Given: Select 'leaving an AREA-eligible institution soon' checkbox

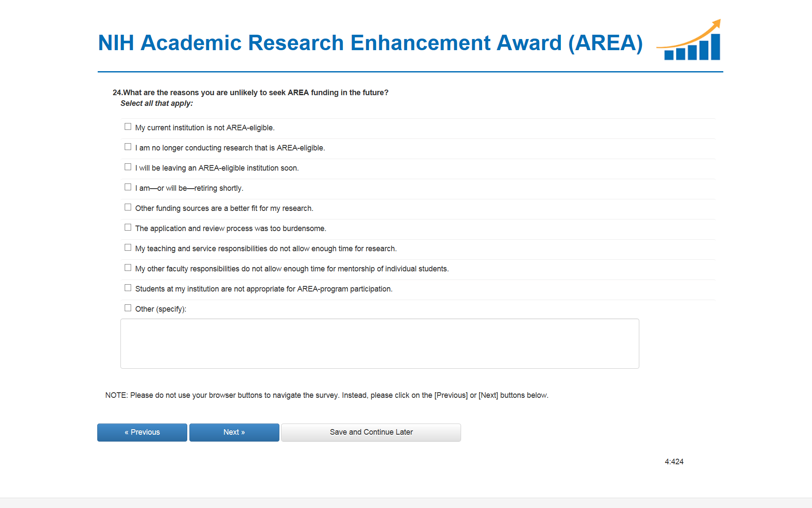Looking at the screenshot, I should tap(128, 167).
